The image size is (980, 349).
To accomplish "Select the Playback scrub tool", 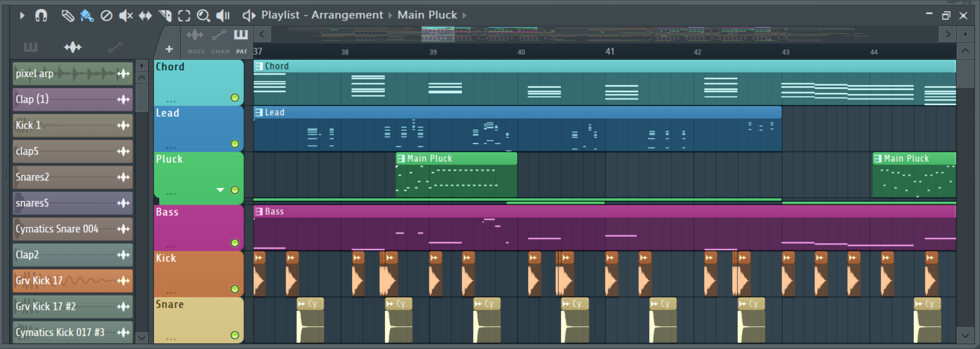I will tap(223, 16).
